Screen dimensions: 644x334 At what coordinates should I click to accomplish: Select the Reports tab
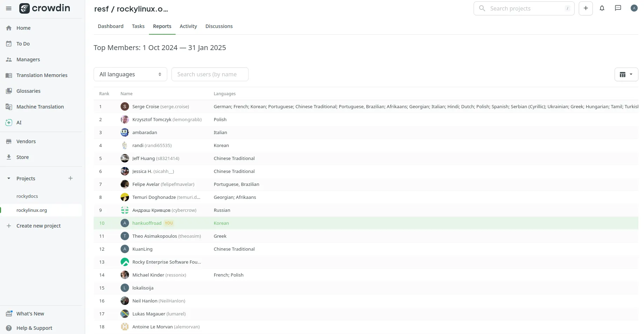tap(162, 26)
